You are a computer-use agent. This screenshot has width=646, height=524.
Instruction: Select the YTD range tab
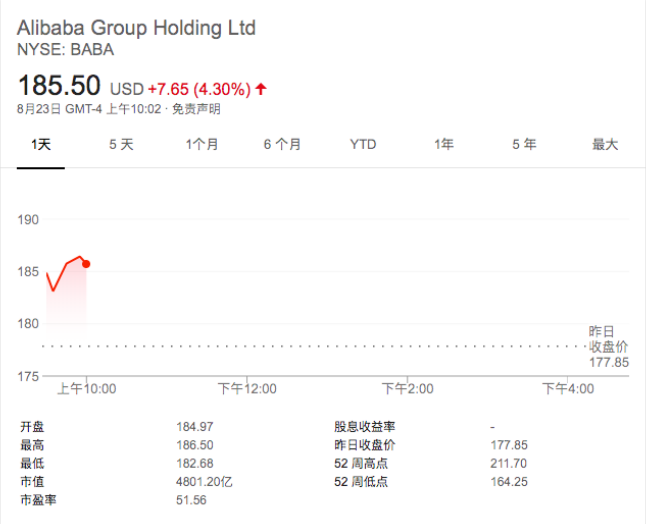(x=363, y=145)
